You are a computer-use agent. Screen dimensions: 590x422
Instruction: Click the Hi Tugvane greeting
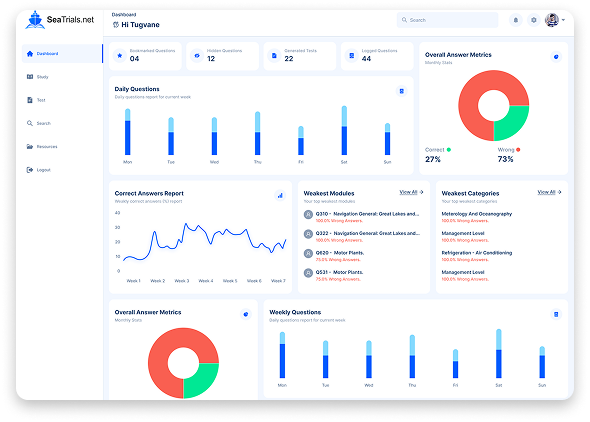point(140,25)
